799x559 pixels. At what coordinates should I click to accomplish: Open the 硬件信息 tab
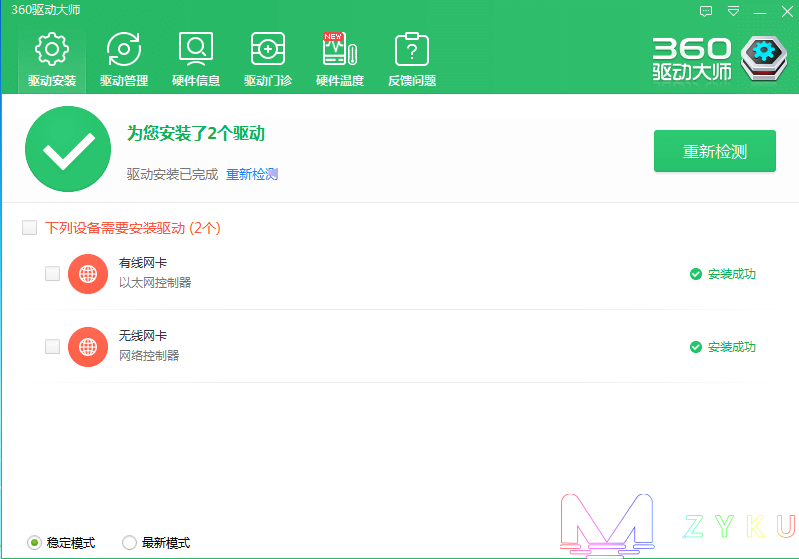tap(196, 60)
